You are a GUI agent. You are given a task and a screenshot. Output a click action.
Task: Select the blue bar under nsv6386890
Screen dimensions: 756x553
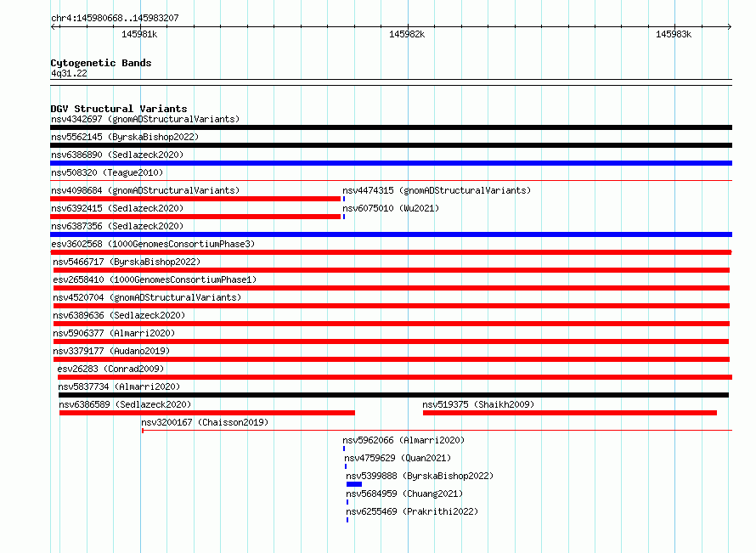coord(391,163)
